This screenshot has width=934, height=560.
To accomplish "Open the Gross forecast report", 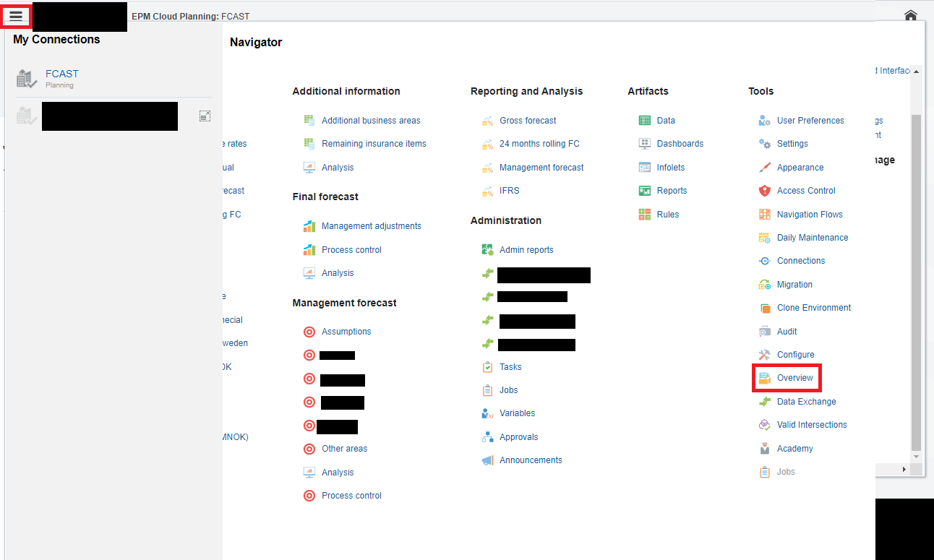I will point(528,121).
